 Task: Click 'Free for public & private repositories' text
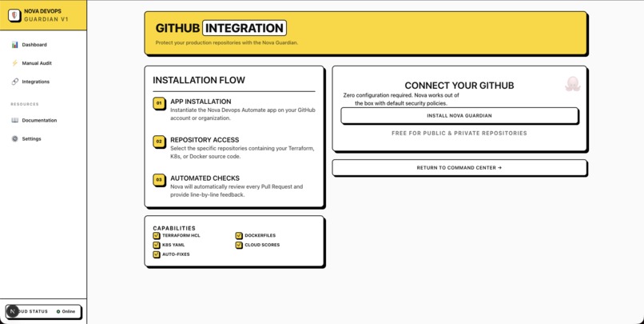tap(459, 134)
